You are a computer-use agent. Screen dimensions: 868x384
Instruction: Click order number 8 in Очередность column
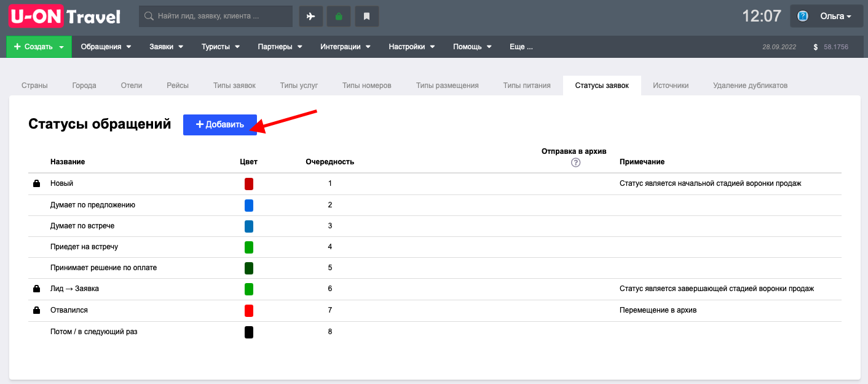(x=330, y=332)
